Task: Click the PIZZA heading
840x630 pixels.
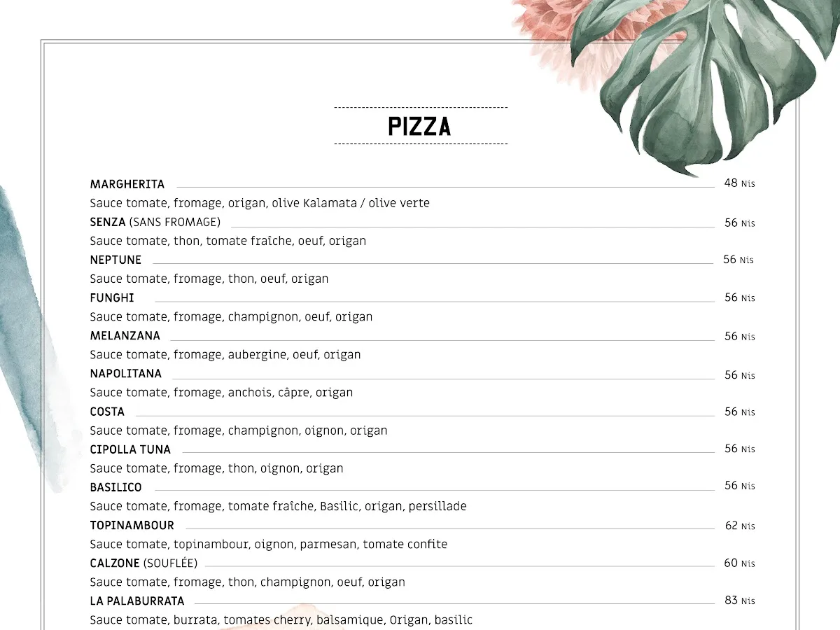Action: (x=419, y=127)
